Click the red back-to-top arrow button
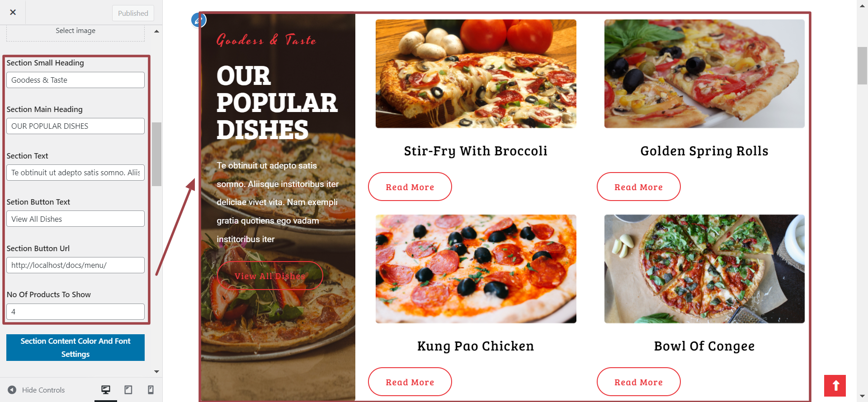Screen dimensions: 868x402 [x=835, y=386]
